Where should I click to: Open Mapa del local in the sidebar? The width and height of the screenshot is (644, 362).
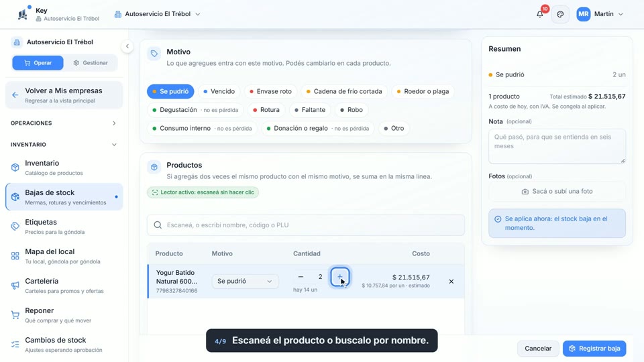[64, 256]
